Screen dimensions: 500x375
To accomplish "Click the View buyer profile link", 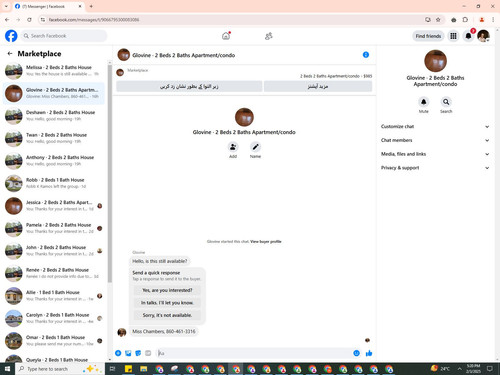I will [x=266, y=241].
